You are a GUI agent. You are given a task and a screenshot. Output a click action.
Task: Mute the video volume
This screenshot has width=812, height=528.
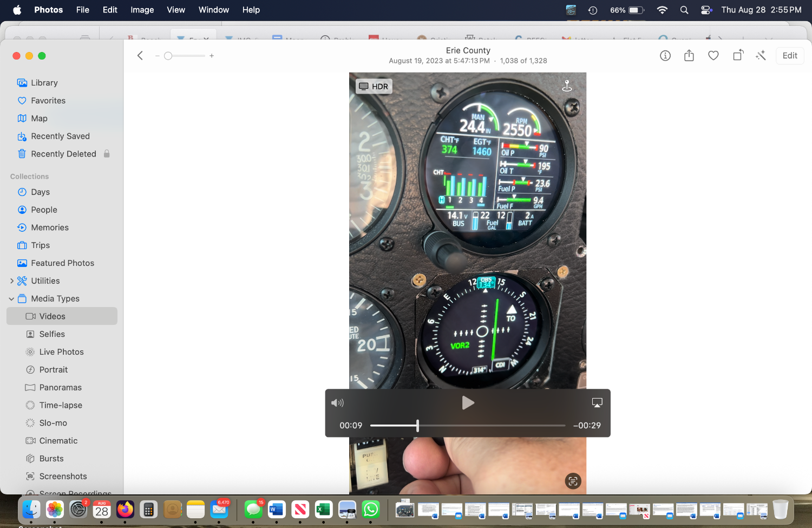[x=337, y=403]
